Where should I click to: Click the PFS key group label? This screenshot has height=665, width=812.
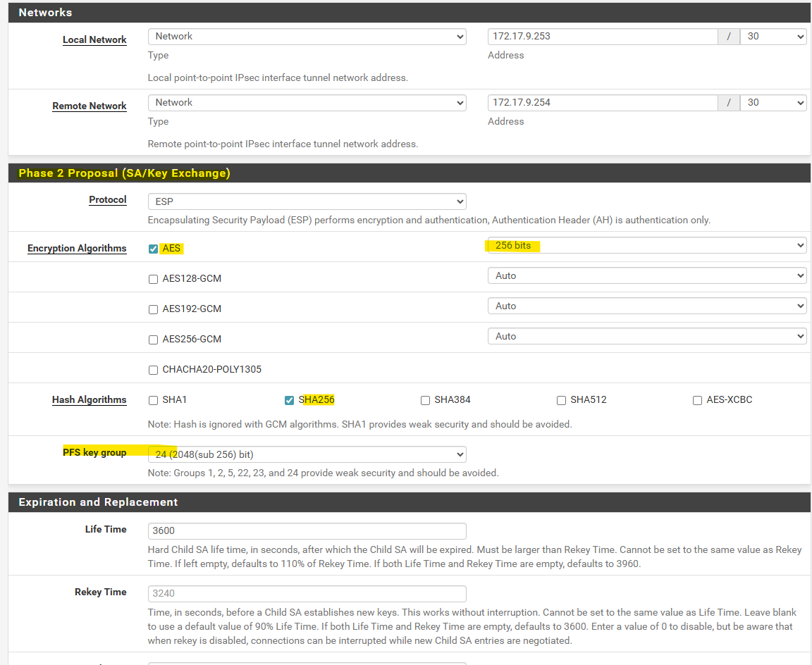[94, 452]
